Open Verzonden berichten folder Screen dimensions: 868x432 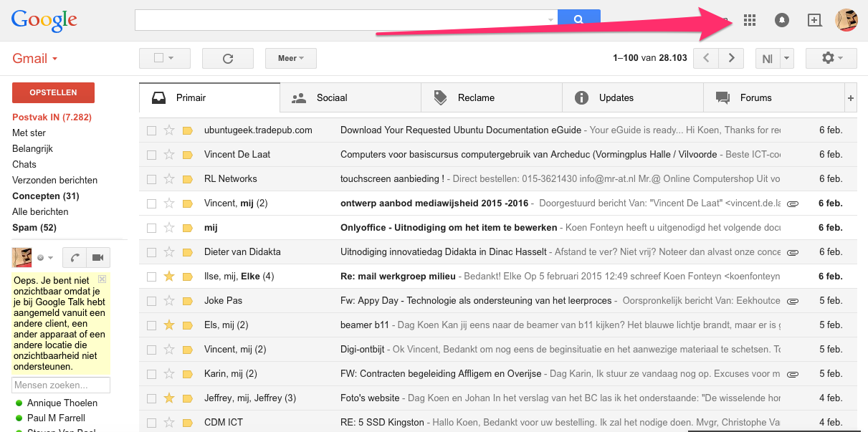point(54,180)
